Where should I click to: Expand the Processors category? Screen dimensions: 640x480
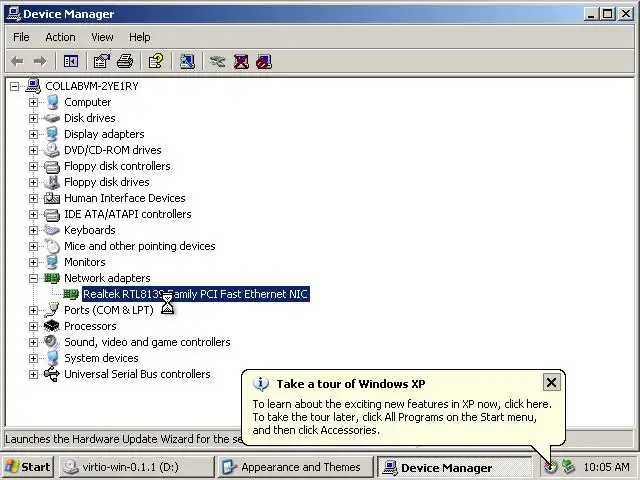tap(33, 326)
